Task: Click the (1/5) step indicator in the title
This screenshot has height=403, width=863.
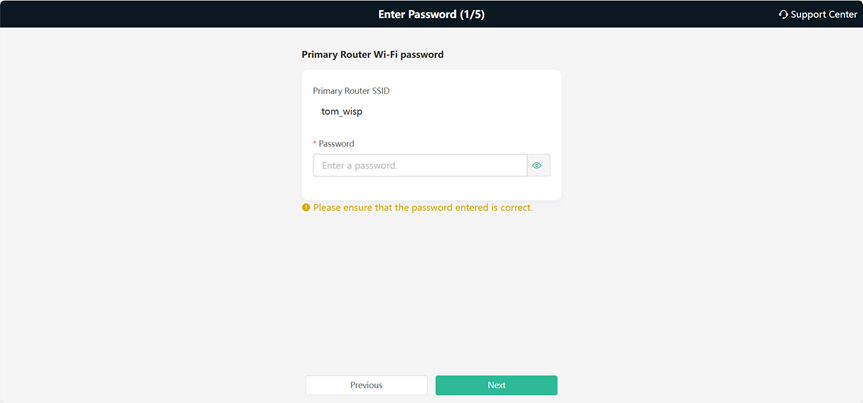Action: (472, 14)
